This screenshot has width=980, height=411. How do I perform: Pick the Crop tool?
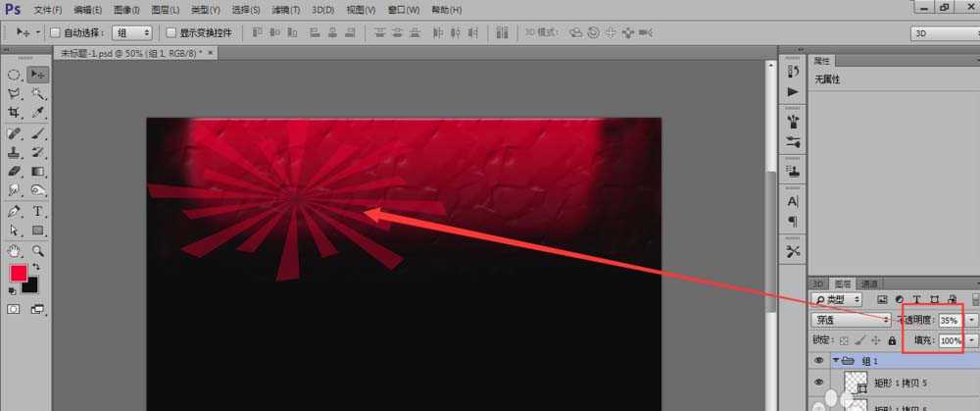tap(14, 113)
